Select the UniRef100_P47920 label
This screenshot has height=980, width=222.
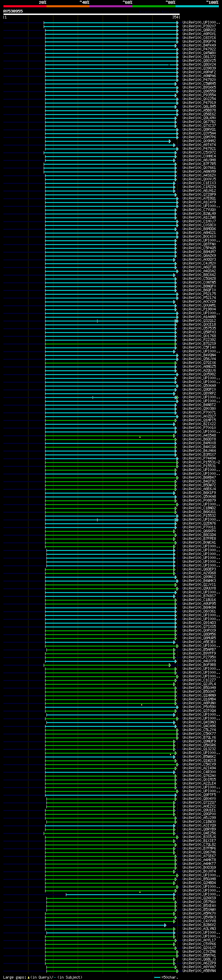tap(199, 80)
